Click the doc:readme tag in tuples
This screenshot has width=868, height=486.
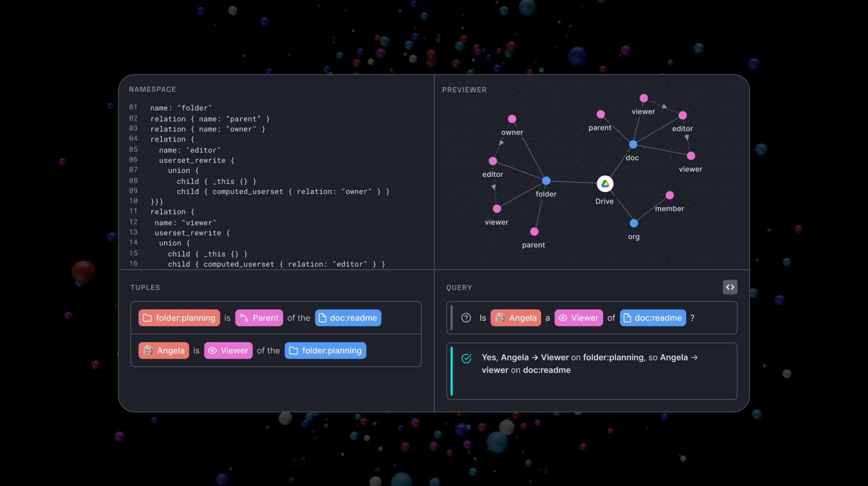point(348,318)
